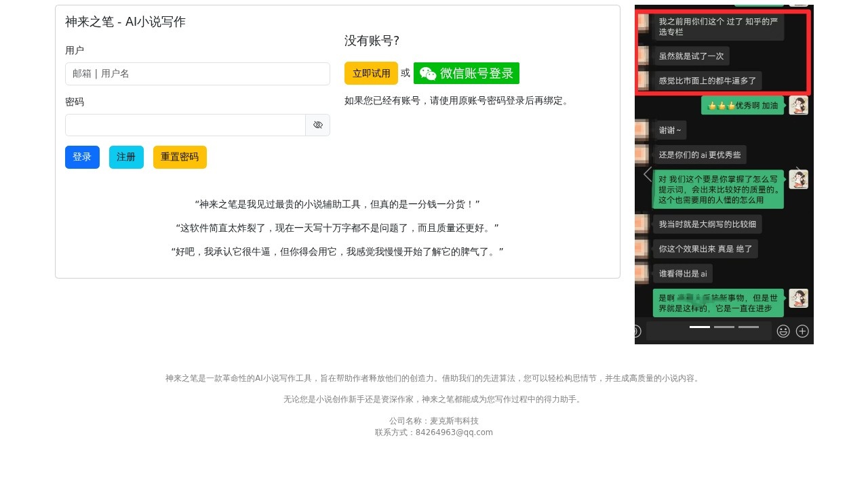Click the plus icon in chat image
This screenshot has width=868, height=488.
pos(802,331)
